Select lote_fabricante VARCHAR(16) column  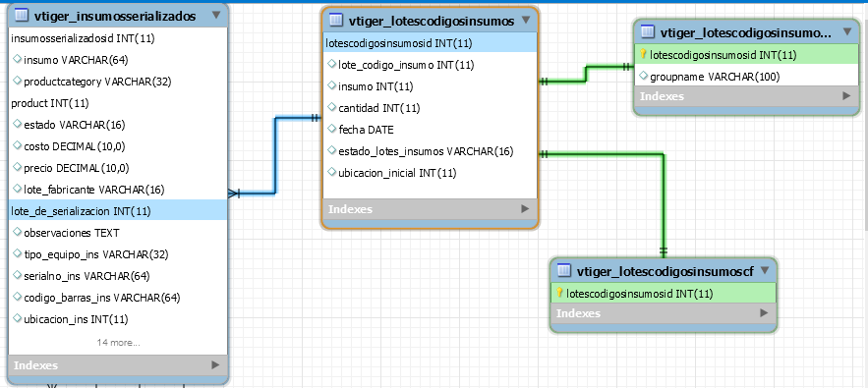[118, 190]
